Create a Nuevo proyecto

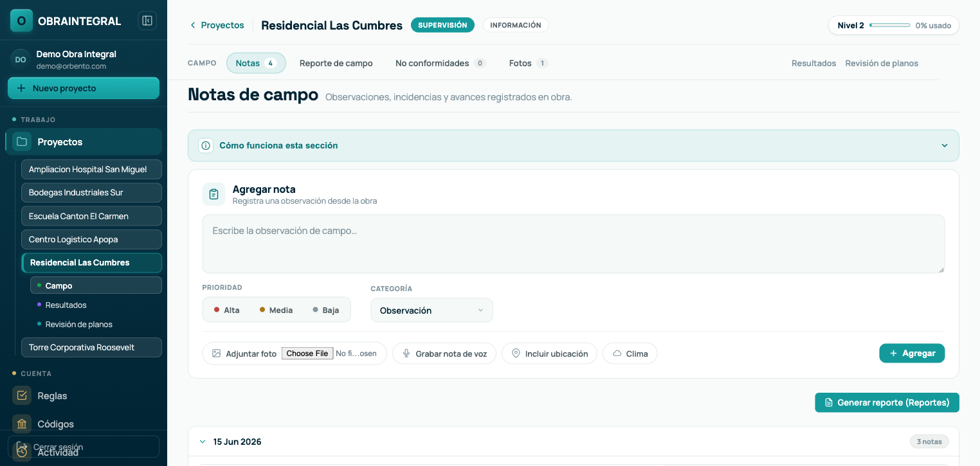pos(84,88)
